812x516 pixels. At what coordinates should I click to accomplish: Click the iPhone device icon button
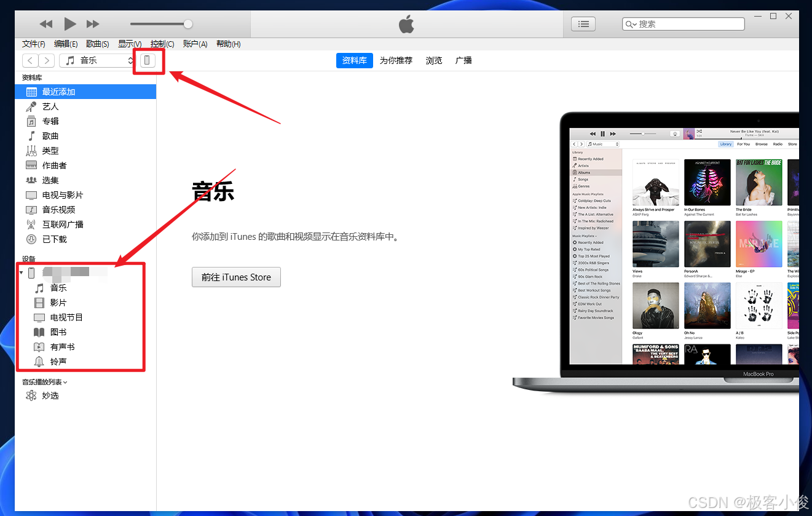tap(148, 60)
